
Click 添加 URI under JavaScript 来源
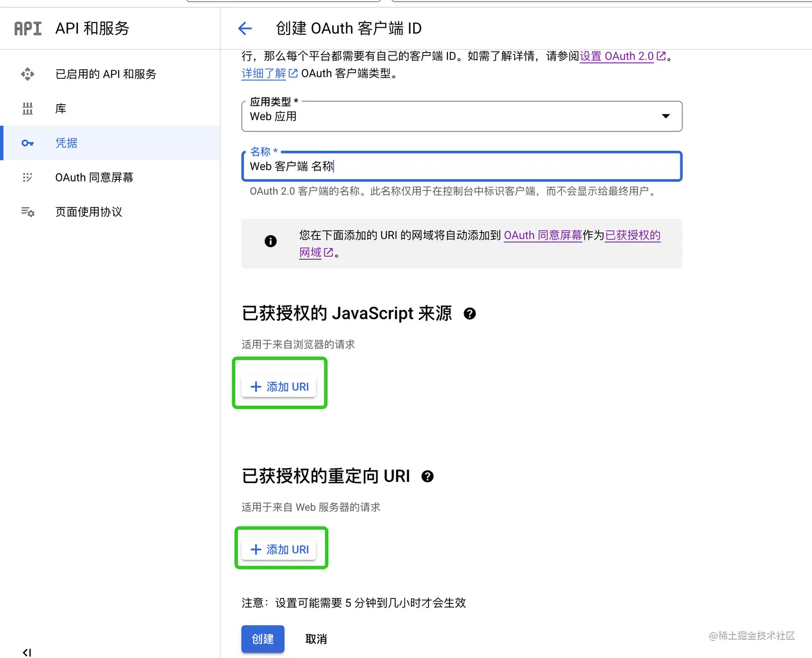279,386
